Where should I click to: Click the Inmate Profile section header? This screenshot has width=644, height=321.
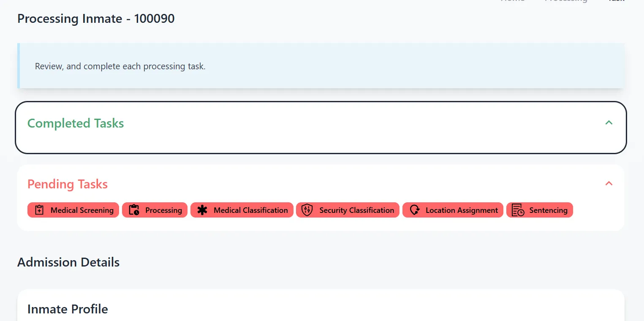point(67,309)
